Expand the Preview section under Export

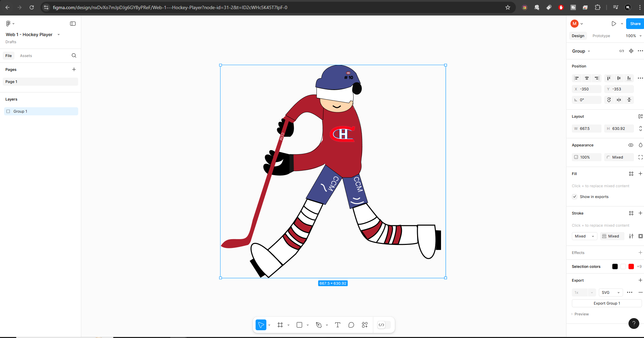[581, 314]
